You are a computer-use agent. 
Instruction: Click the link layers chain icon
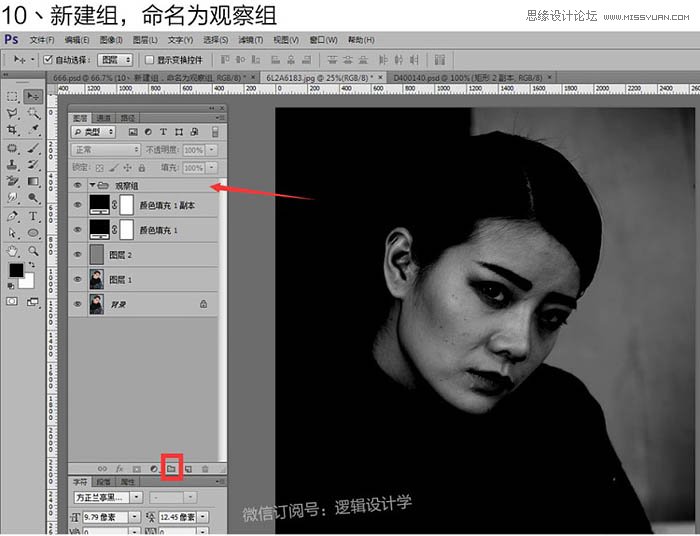coord(102,469)
